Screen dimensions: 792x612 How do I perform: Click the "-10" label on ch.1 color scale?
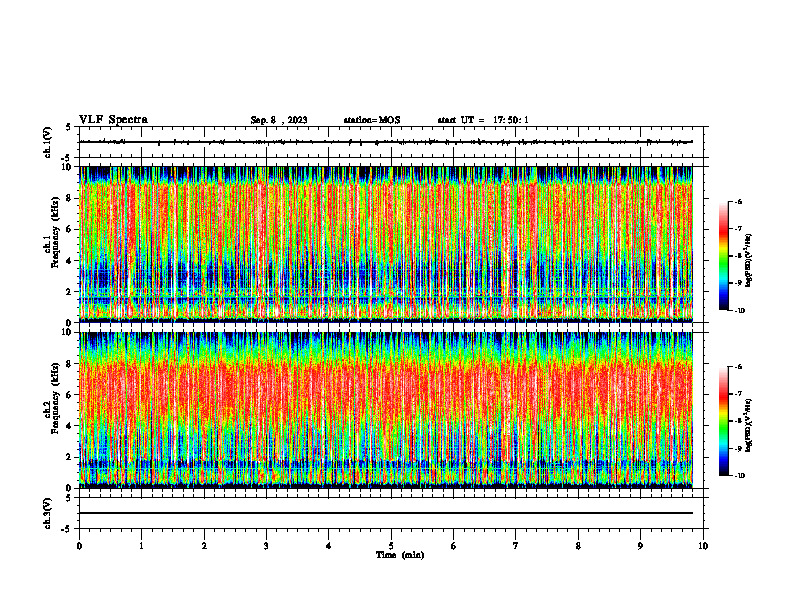pyautogui.click(x=740, y=311)
